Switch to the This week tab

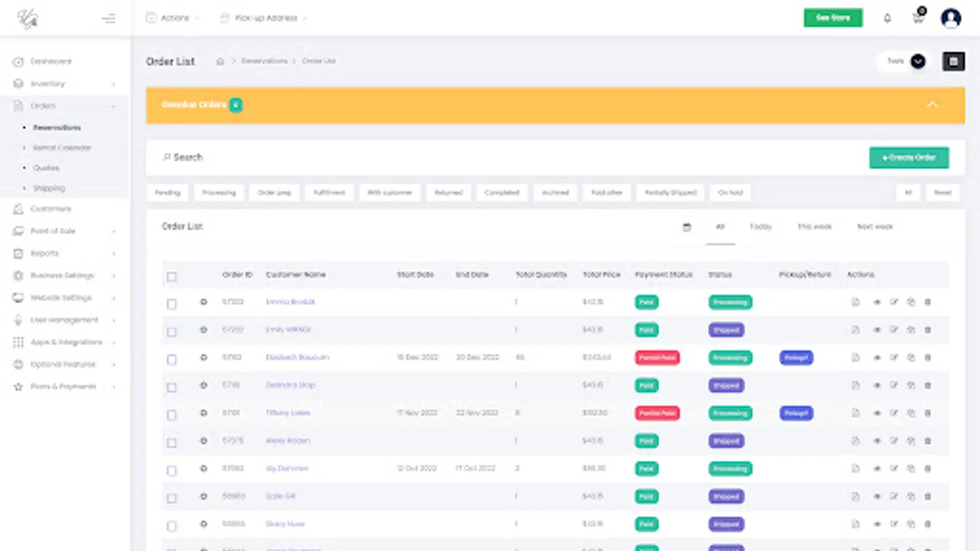[x=814, y=227]
